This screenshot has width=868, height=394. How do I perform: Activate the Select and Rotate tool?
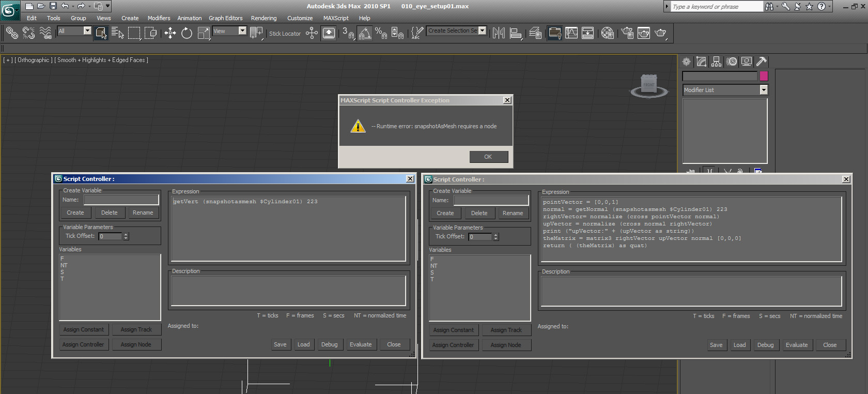(x=187, y=33)
